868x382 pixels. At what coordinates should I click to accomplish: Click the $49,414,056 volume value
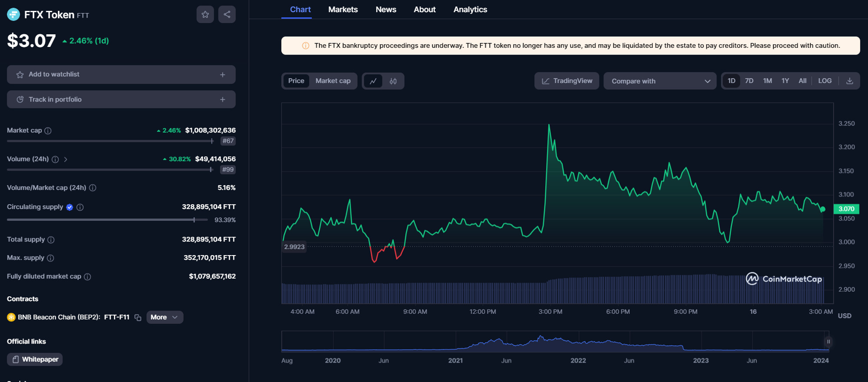tap(215, 159)
